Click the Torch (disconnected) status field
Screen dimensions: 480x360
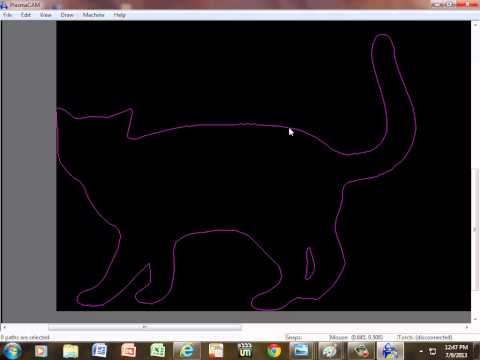pos(425,337)
